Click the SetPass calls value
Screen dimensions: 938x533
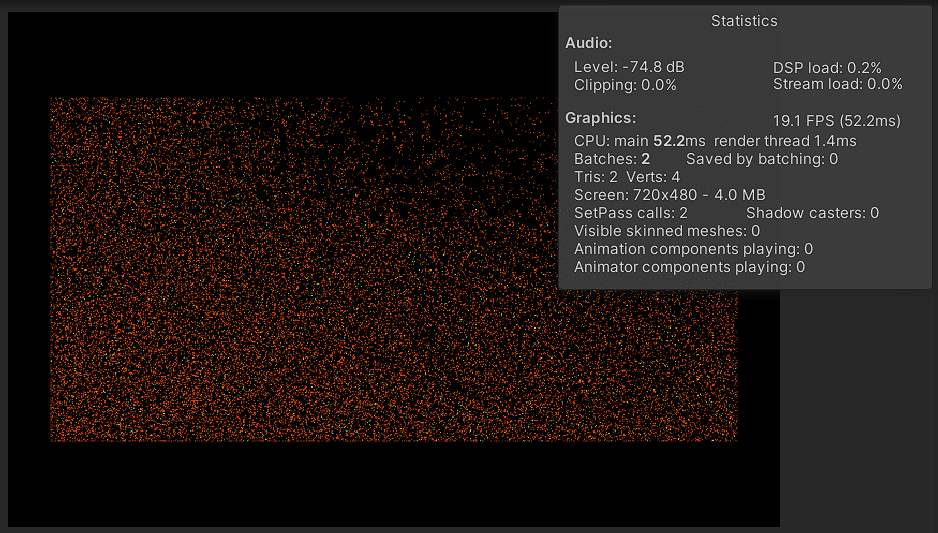pos(630,213)
